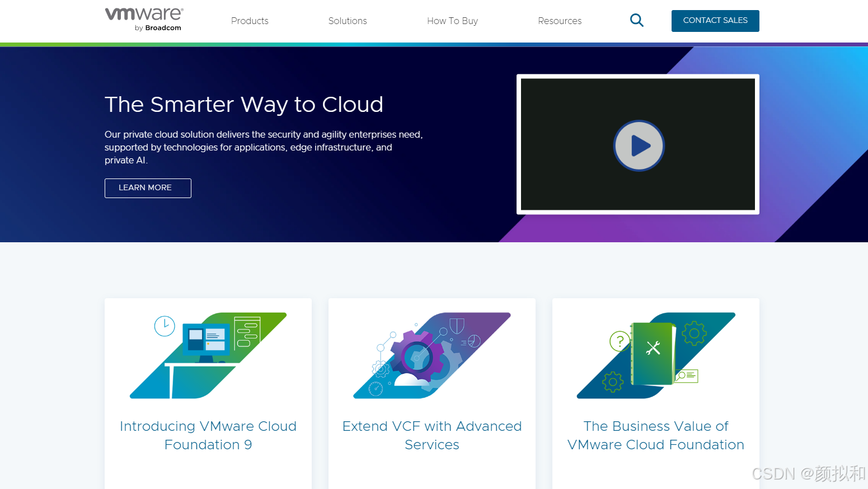Click the Learn More button

point(148,188)
